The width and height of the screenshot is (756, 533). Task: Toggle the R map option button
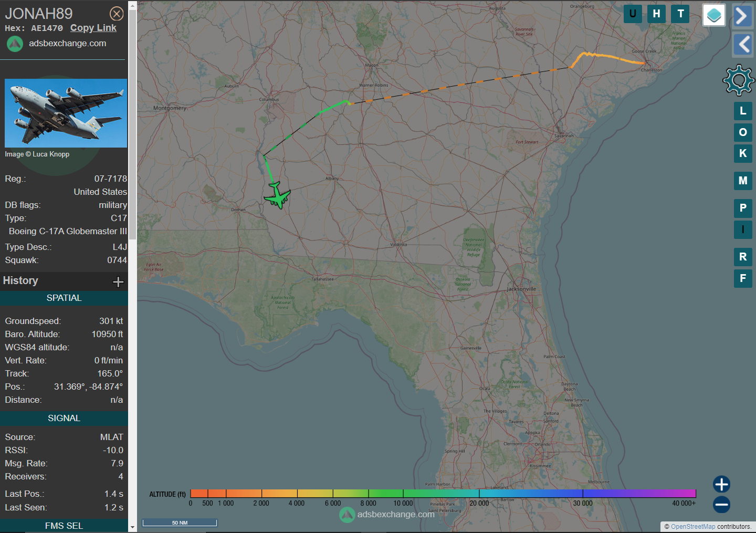click(743, 257)
